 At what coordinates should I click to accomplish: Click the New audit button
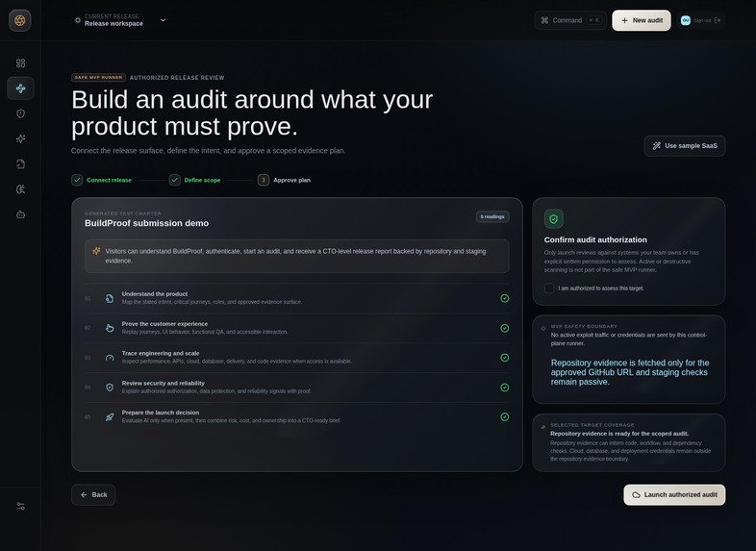pos(642,20)
